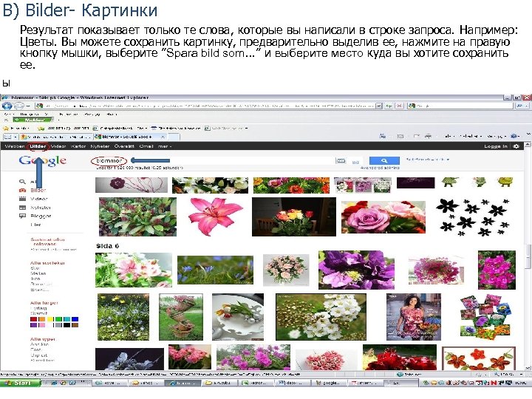Open the 'mer' dropdown in Google top bar
This screenshot has width=532, height=399.
(165, 146)
